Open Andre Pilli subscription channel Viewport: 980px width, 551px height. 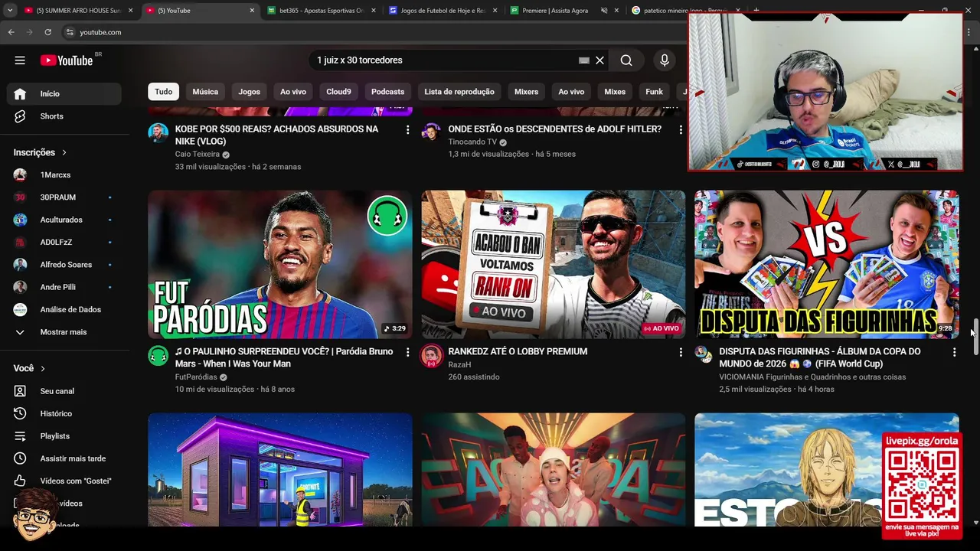click(64, 287)
